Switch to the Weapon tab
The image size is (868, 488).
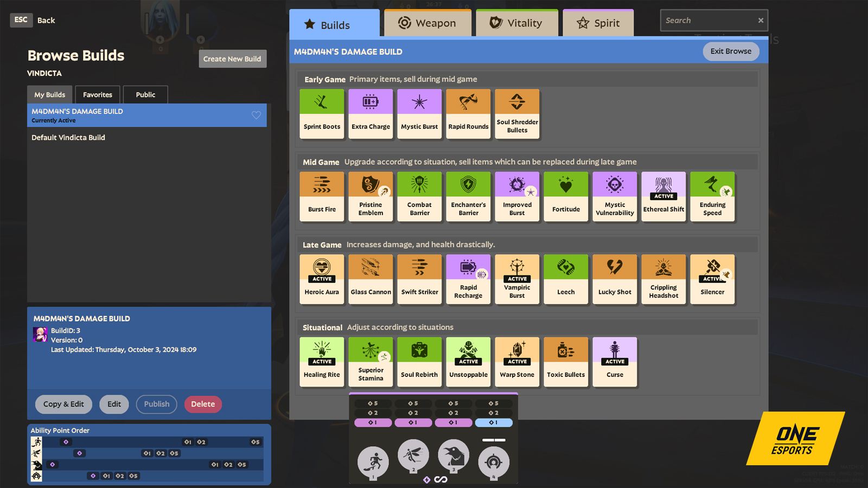point(427,23)
